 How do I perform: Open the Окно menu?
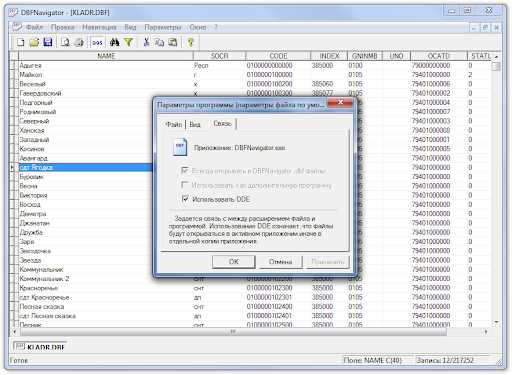click(198, 27)
